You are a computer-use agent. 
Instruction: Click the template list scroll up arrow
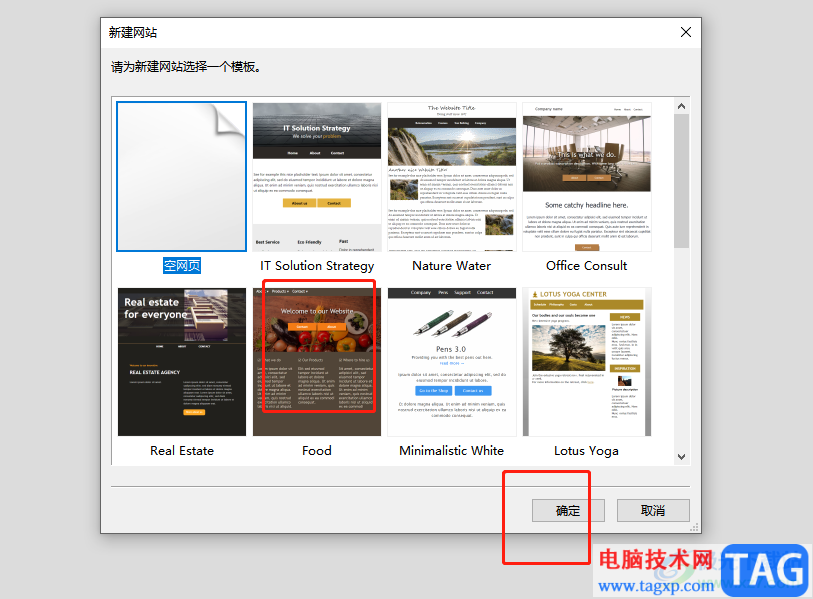click(x=681, y=106)
